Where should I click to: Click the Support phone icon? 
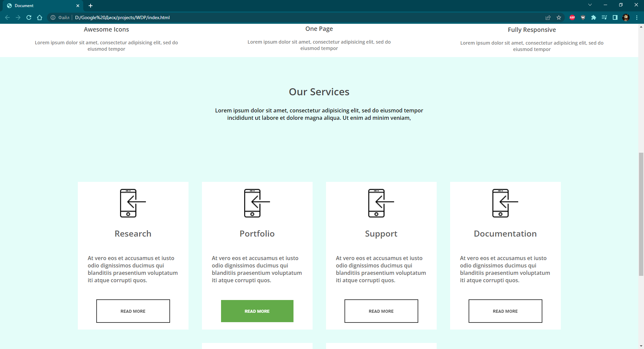tap(381, 203)
